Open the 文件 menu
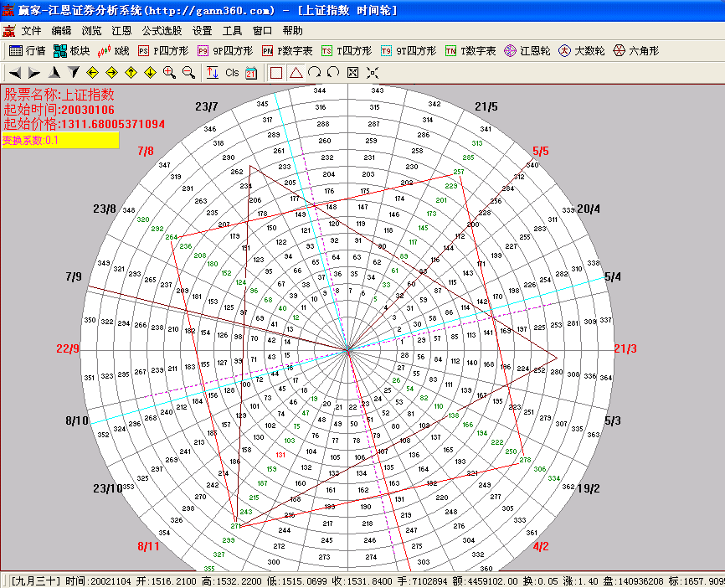The height and width of the screenshot is (588, 725). 32,30
